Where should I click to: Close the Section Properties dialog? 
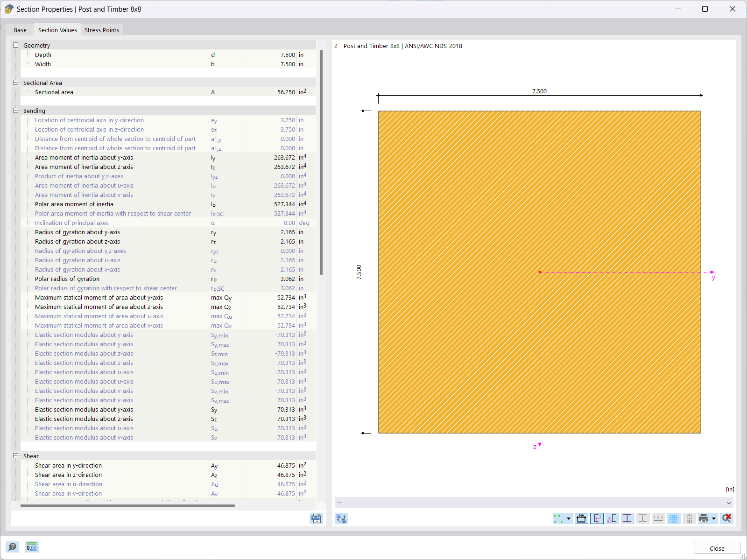[x=717, y=548]
